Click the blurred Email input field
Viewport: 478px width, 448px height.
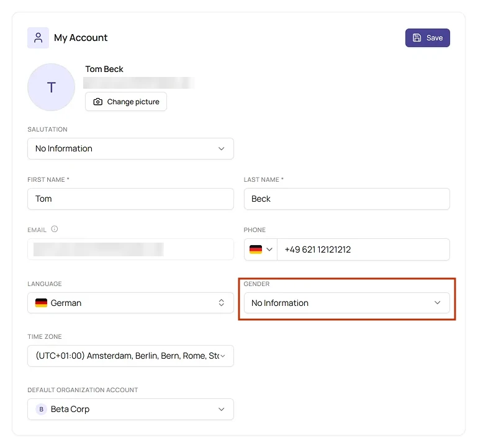[x=130, y=249]
